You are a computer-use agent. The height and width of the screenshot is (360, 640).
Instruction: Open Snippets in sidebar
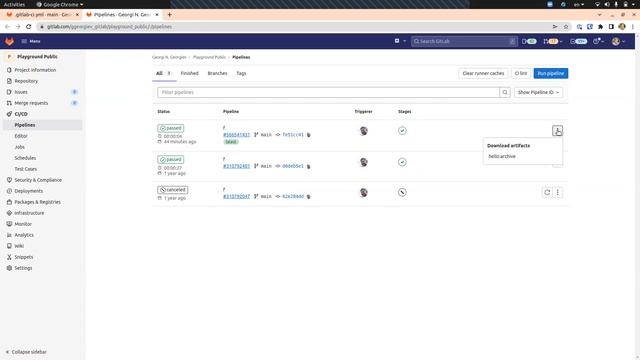[24, 258]
